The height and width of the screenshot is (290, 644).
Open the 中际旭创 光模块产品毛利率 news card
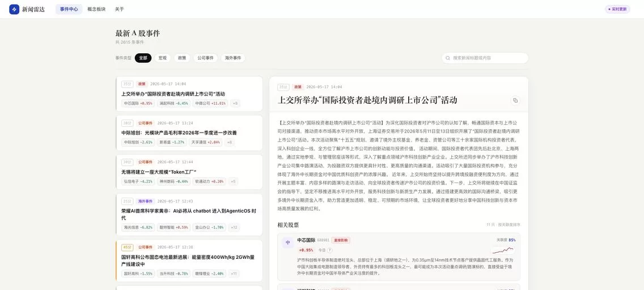click(x=189, y=133)
